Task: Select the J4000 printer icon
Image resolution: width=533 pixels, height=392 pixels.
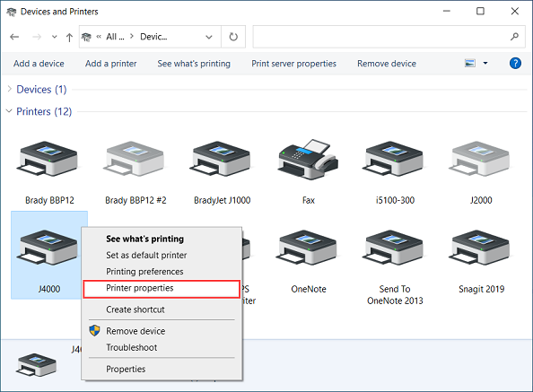Action: pyautogui.click(x=48, y=248)
